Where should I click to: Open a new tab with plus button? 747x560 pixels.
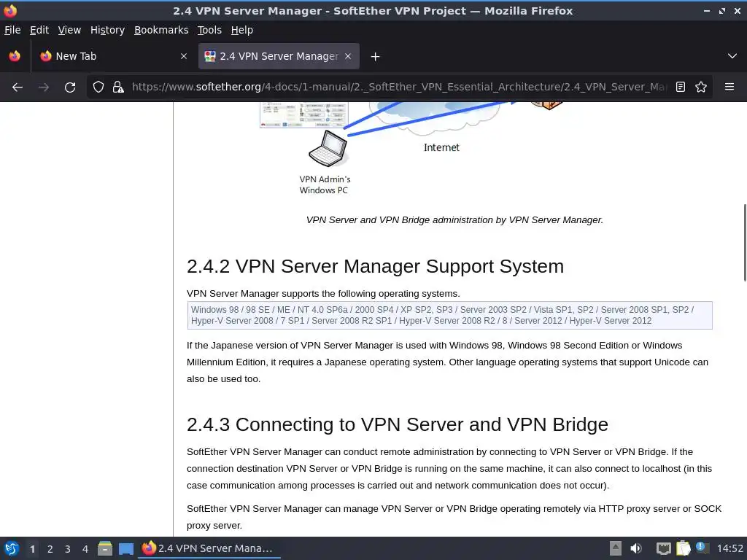coord(375,57)
